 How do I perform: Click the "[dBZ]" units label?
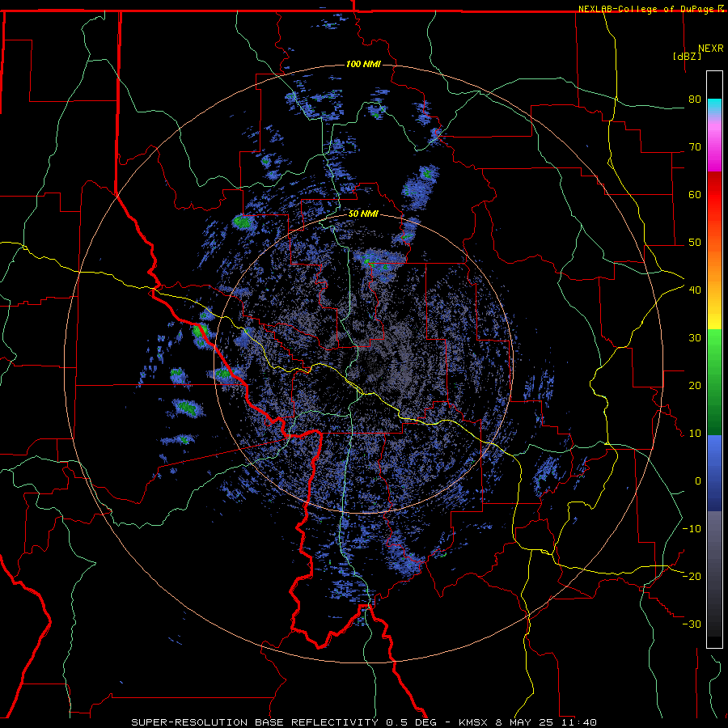tap(687, 56)
